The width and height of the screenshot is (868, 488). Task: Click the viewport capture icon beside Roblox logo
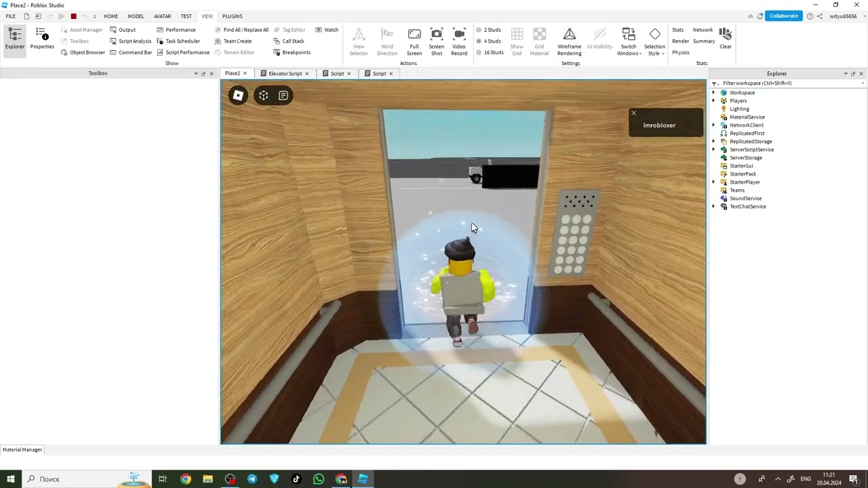coord(264,96)
